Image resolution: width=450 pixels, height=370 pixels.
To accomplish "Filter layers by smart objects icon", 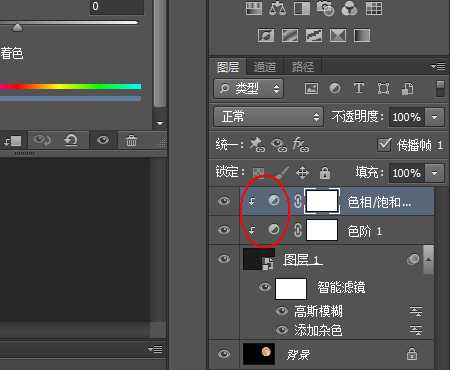I will 407,88.
